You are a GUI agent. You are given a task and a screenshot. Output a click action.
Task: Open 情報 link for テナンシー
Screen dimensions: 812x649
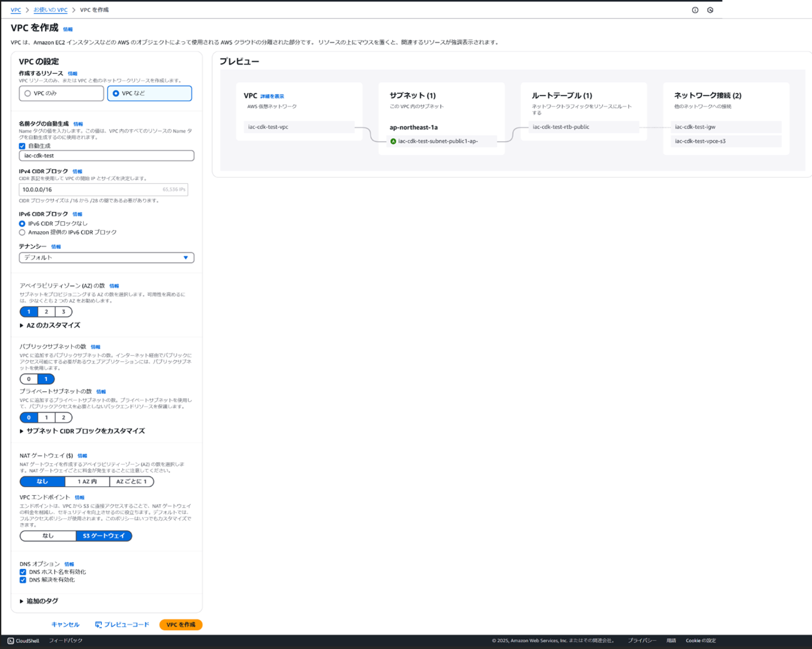pyautogui.click(x=56, y=247)
